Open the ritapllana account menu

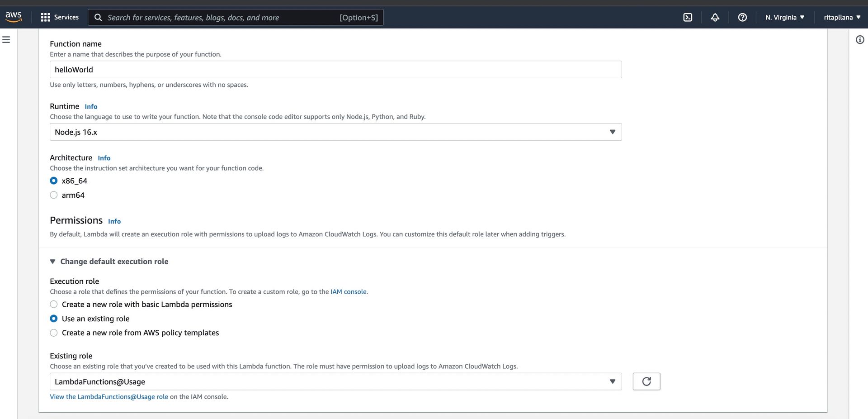pyautogui.click(x=842, y=17)
